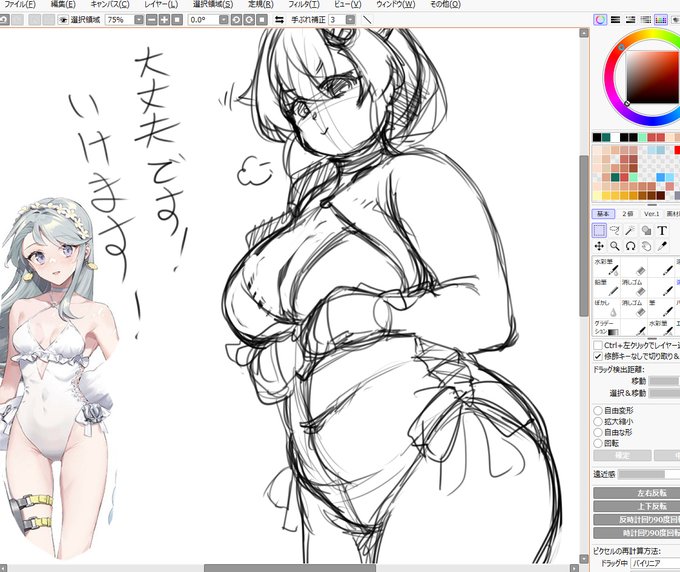
Task: Select the Hand pan tool
Action: point(646,246)
